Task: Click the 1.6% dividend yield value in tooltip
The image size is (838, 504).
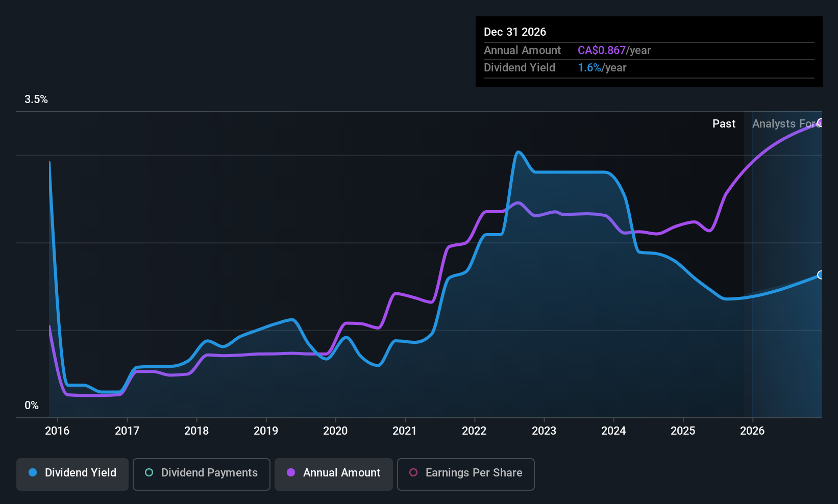Action: [x=589, y=68]
